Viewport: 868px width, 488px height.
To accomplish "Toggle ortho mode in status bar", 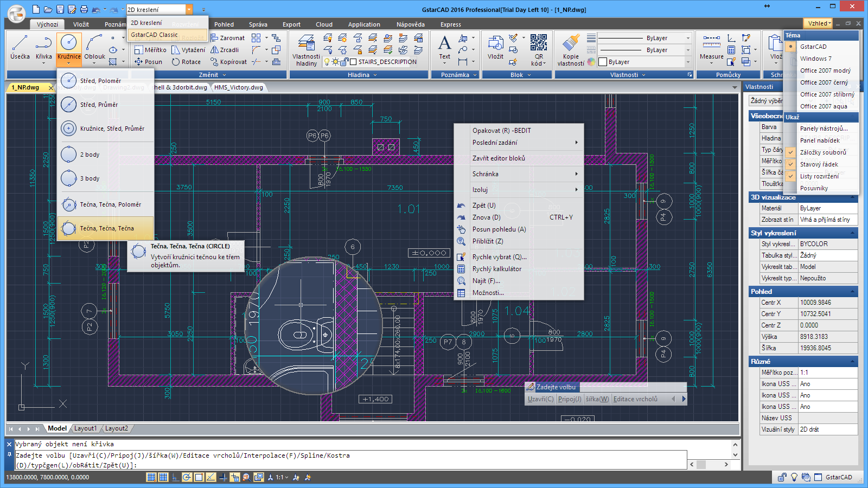I will coord(175,477).
